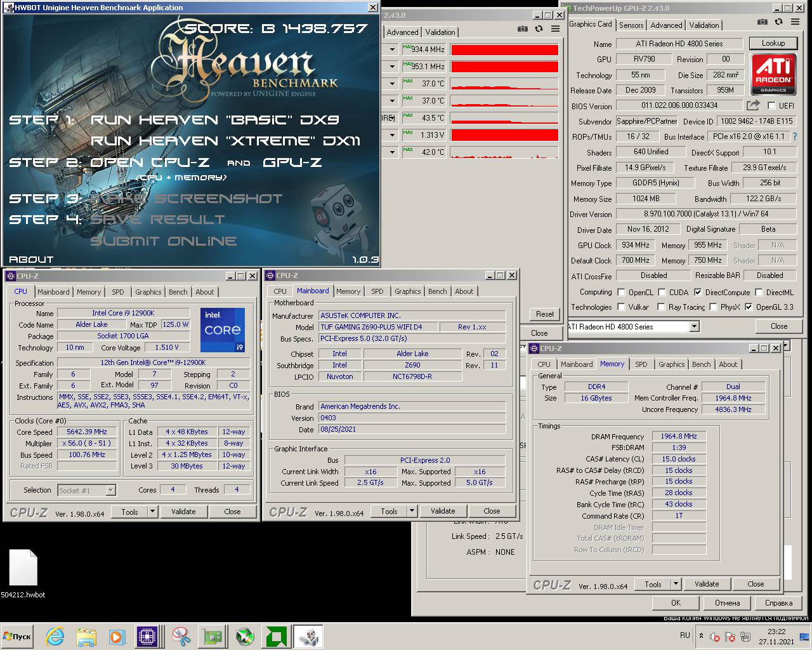This screenshot has height=650, width=812.
Task: Open menu icon in background GPU-Z sensors window
Action: (x=555, y=29)
